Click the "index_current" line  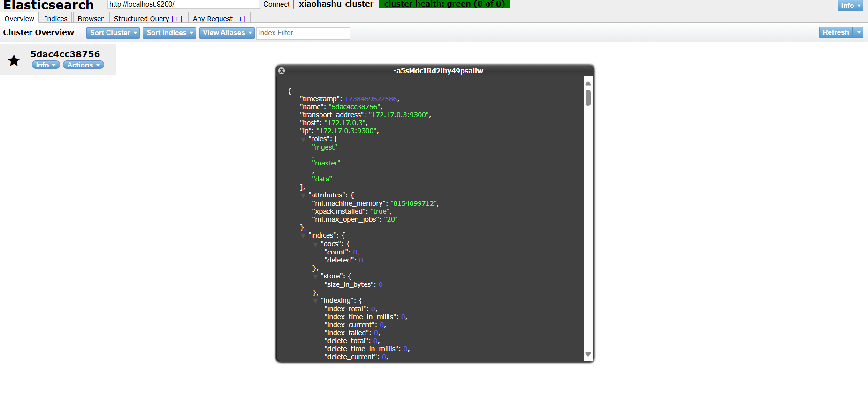pyautogui.click(x=355, y=325)
